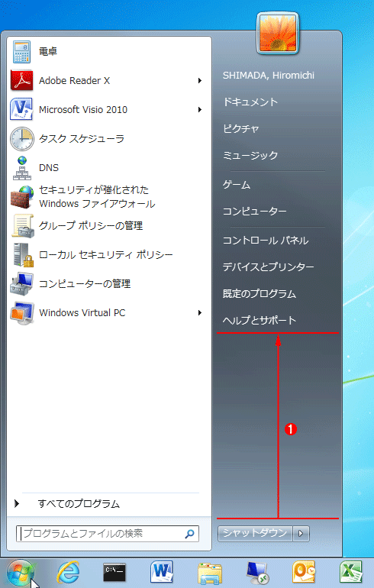
Task: Click the Excel icon on the taskbar
Action: [x=351, y=573]
